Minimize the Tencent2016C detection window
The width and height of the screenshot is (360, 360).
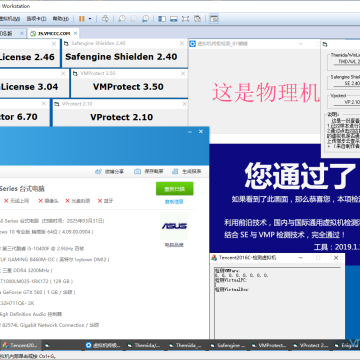pyautogui.click(x=301, y=258)
